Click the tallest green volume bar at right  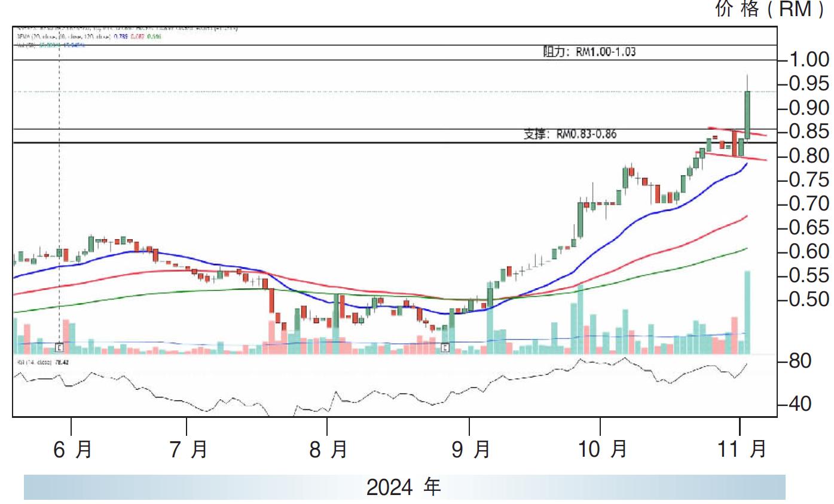[747, 313]
